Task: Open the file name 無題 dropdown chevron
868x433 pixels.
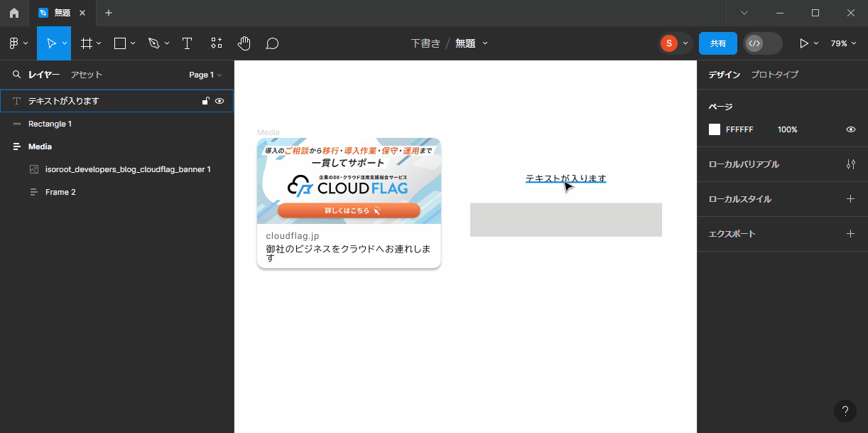Action: [x=485, y=43]
